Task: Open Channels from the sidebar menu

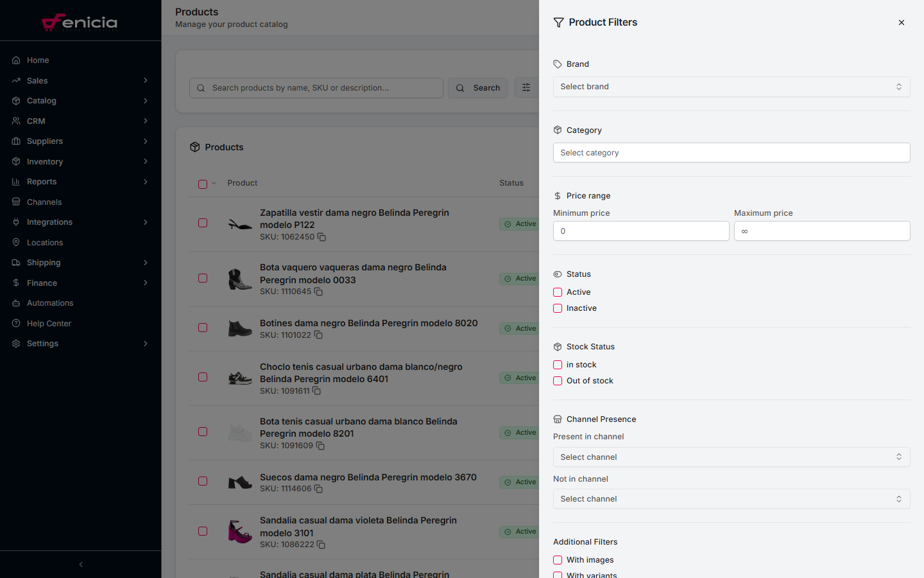Action: click(44, 202)
